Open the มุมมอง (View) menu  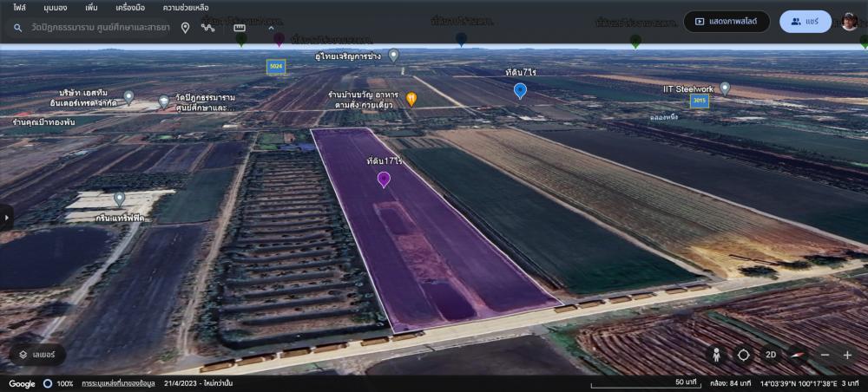(x=56, y=8)
